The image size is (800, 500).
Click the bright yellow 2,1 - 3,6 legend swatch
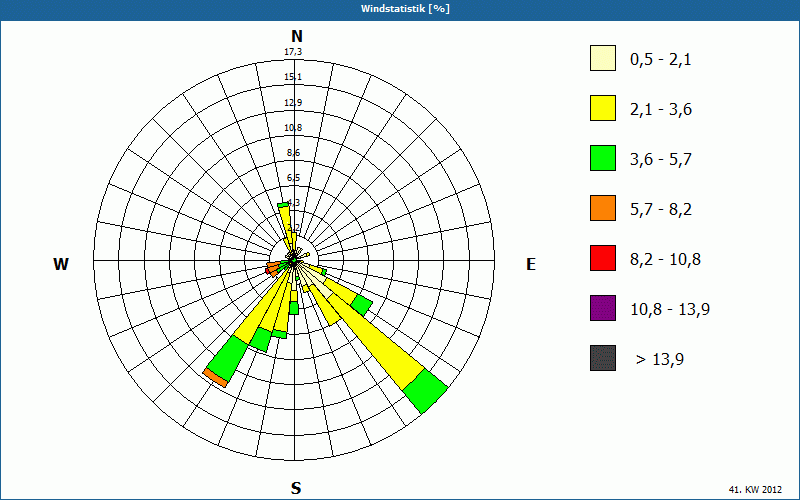tap(603, 108)
